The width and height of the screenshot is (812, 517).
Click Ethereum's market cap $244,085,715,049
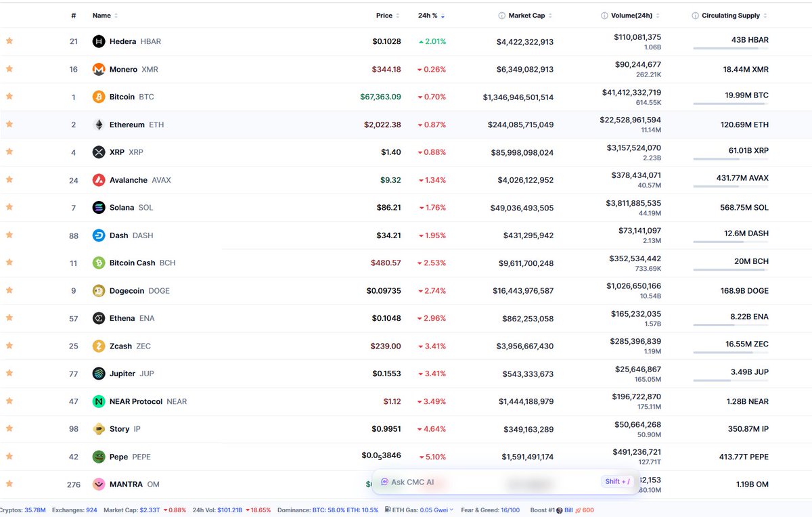(521, 125)
